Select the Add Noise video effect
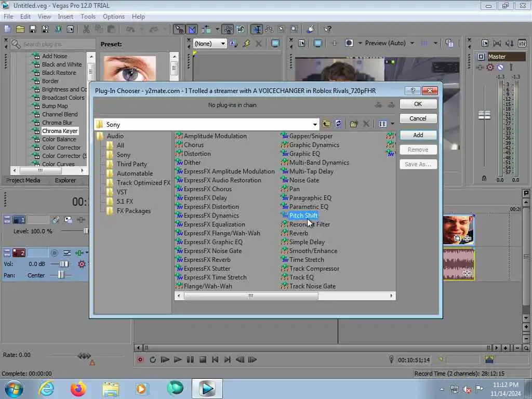 pyautogui.click(x=54, y=56)
